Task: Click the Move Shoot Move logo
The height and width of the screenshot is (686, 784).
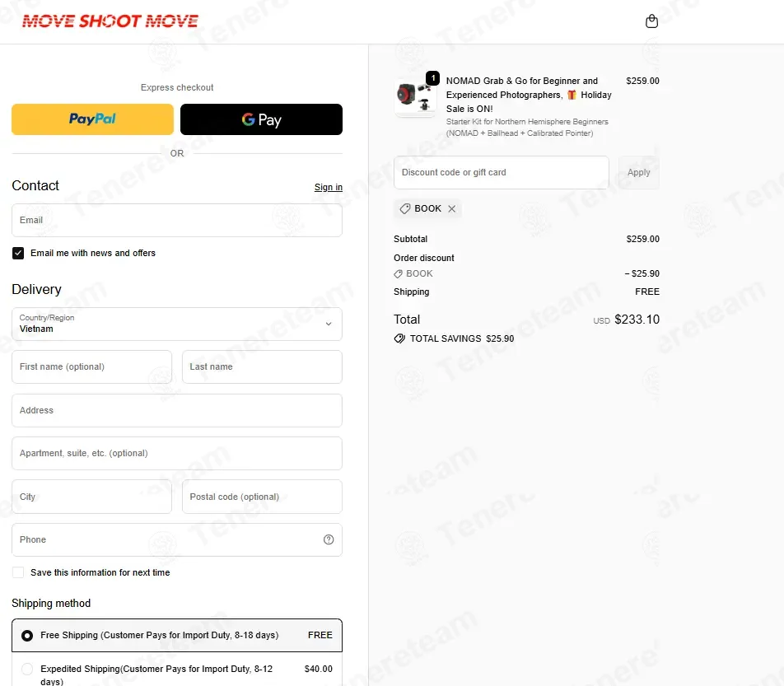Action: (110, 21)
